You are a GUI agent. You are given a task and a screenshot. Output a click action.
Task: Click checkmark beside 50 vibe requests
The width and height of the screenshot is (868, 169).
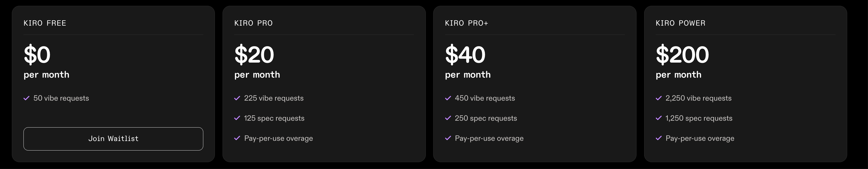pyautogui.click(x=27, y=98)
